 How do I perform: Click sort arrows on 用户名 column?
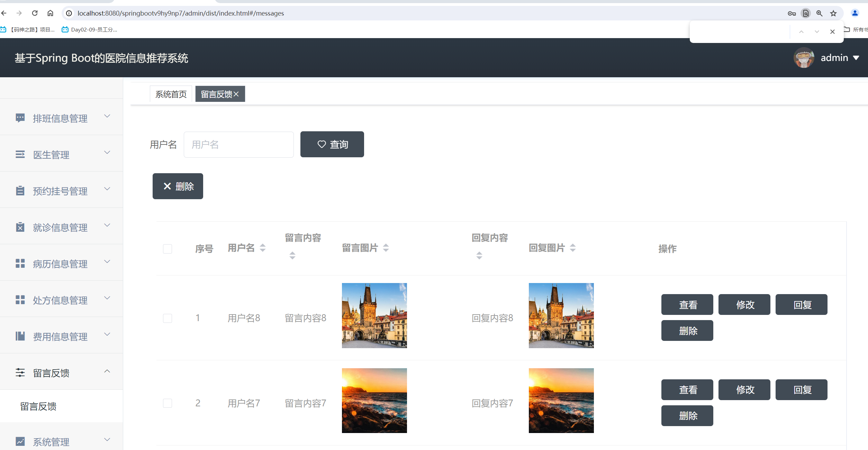tap(263, 248)
